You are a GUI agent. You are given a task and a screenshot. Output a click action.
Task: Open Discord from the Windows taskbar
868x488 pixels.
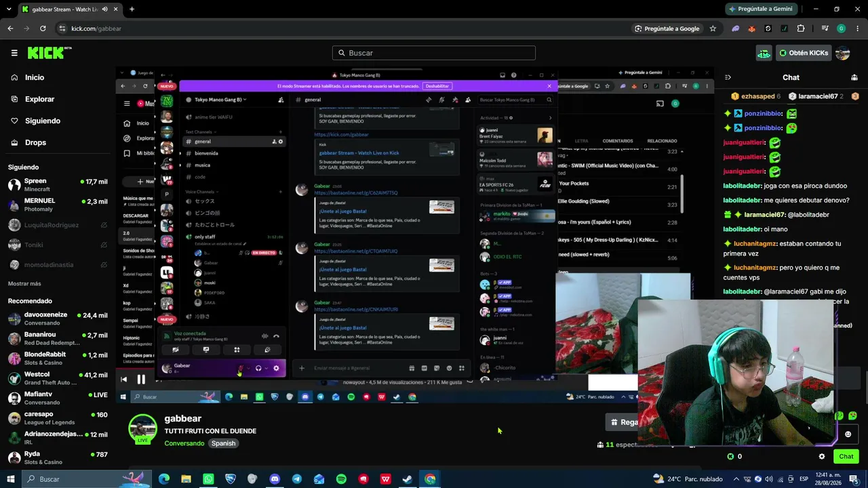275,479
